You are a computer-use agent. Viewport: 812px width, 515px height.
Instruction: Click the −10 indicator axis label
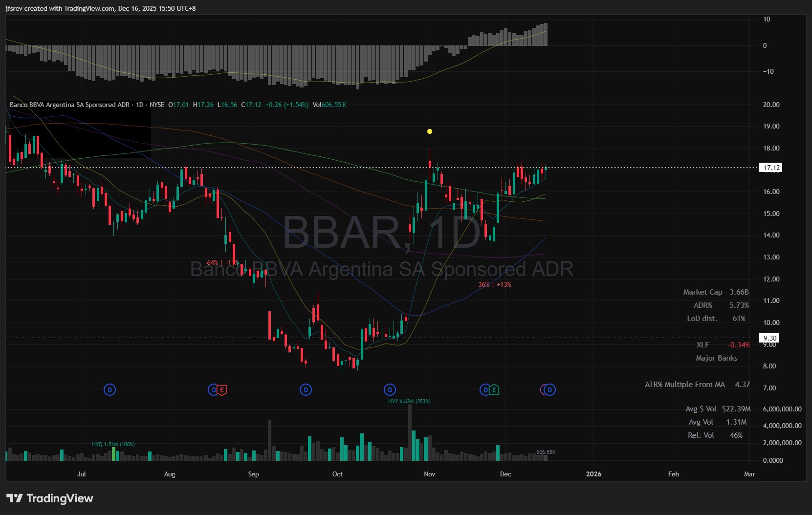click(768, 71)
